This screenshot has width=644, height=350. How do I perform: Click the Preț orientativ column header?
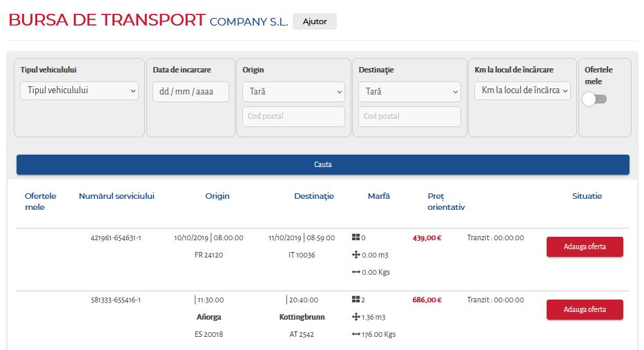pyautogui.click(x=446, y=202)
